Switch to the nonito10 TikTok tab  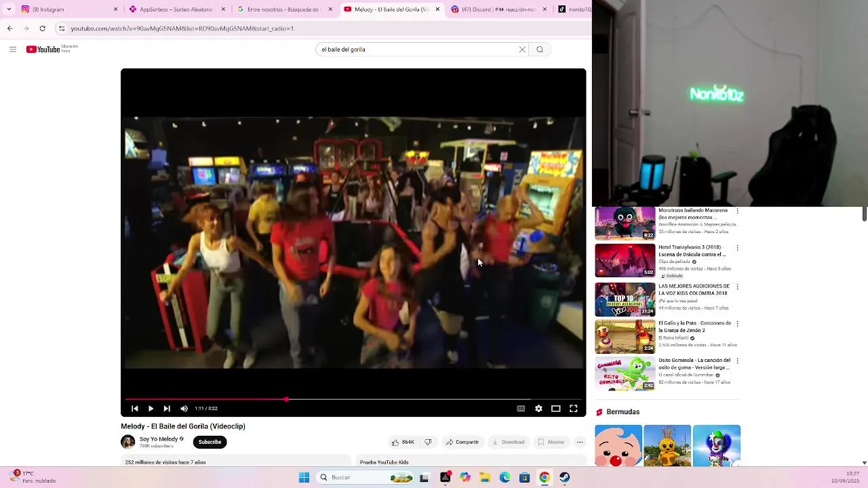click(573, 9)
